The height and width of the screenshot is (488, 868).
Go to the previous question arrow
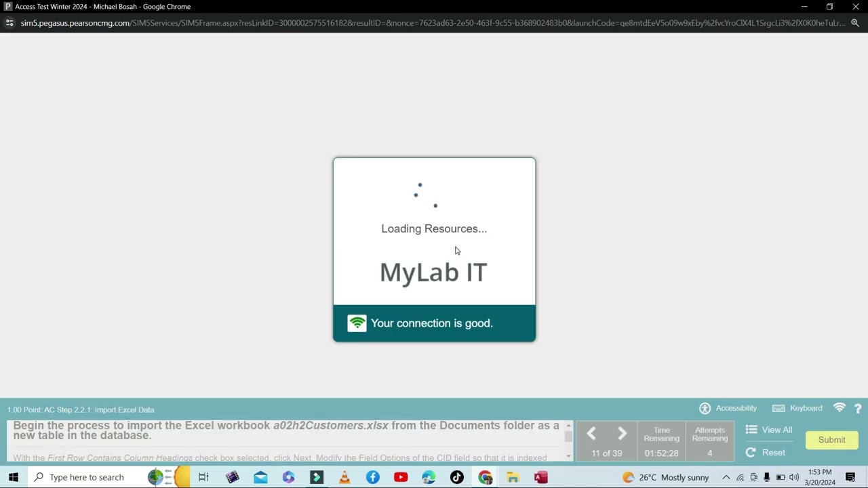591,434
